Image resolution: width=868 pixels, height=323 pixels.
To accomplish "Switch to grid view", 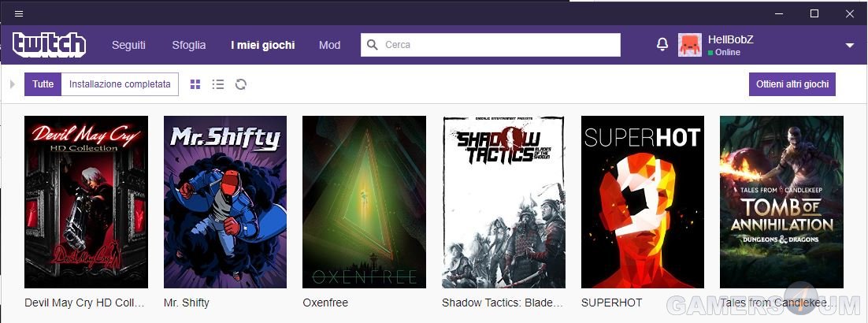I will (x=195, y=84).
